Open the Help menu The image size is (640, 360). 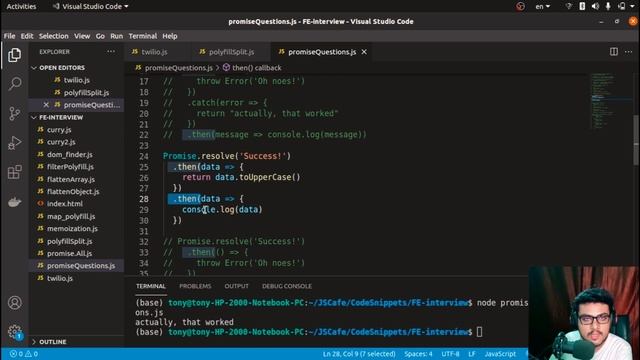point(170,36)
